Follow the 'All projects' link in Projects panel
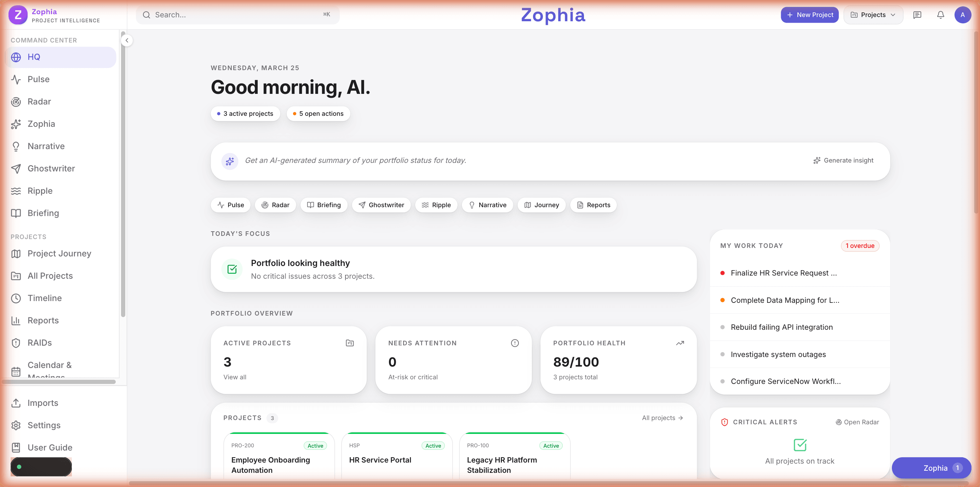Screen dimensions: 980x487 click(662, 418)
